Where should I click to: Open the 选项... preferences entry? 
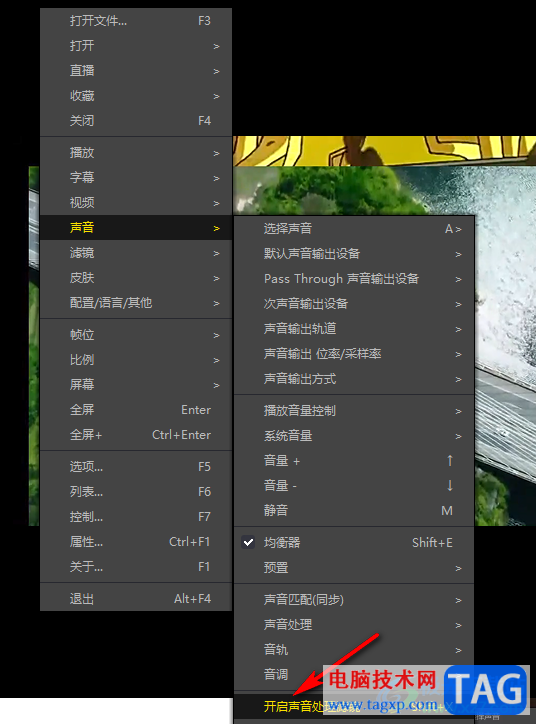pos(136,466)
